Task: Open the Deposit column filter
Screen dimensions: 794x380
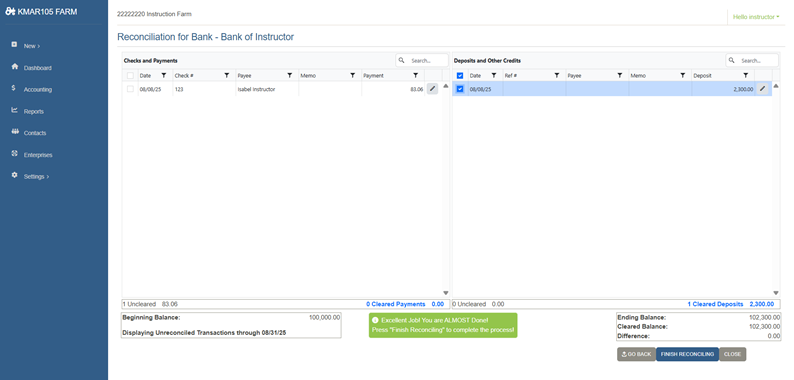Action: coord(745,75)
